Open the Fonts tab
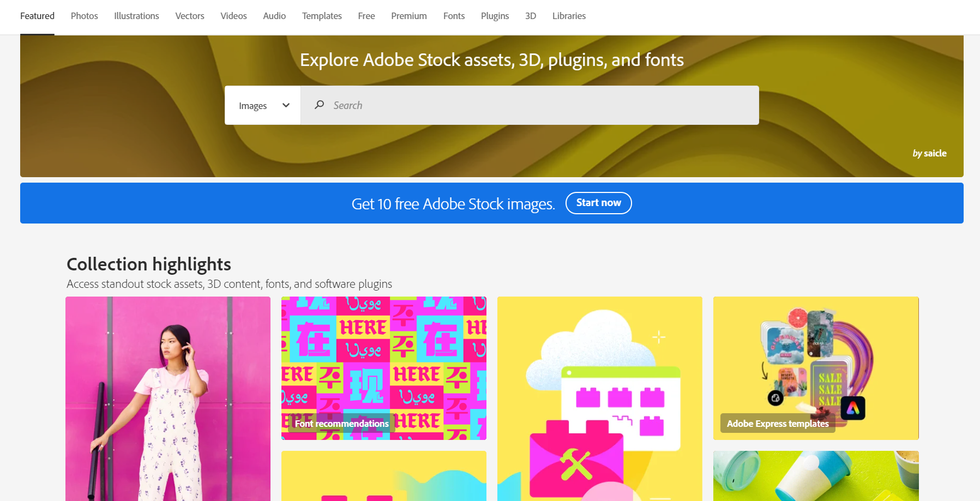This screenshot has height=501, width=980. pos(454,16)
